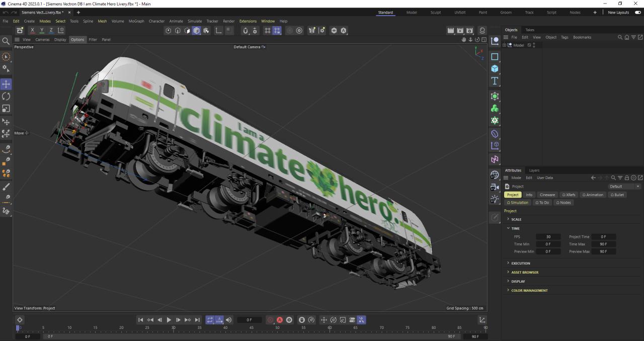This screenshot has height=341, width=644.
Task: Add a Text spline object icon
Action: tap(495, 81)
